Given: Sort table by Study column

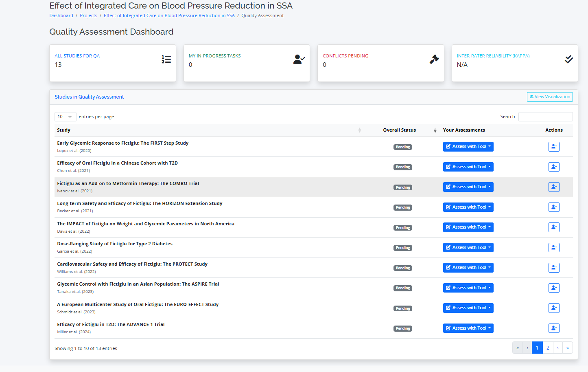Looking at the screenshot, I should pyautogui.click(x=208, y=130).
